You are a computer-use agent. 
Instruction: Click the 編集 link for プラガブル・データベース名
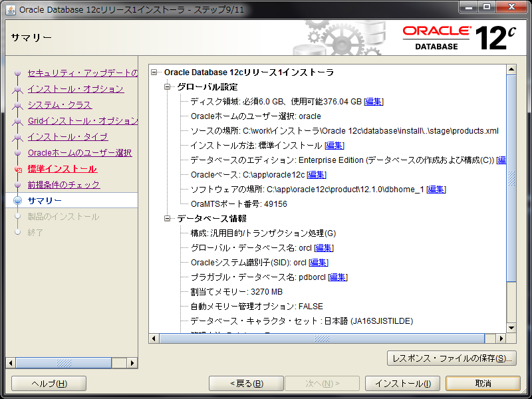pos(338,277)
